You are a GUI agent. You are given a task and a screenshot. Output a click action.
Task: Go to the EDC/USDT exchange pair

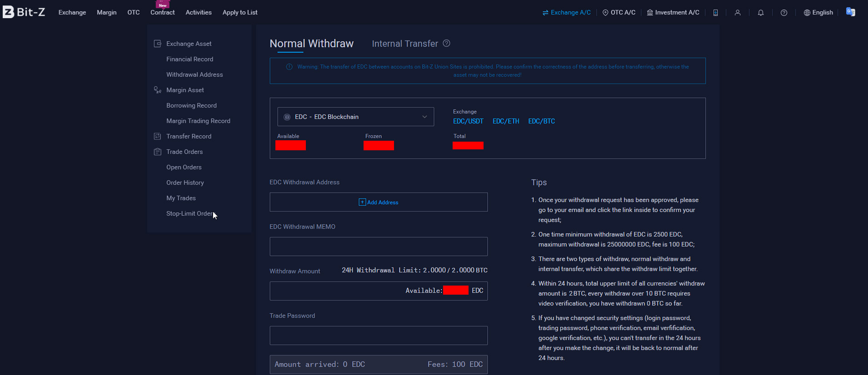coord(468,121)
